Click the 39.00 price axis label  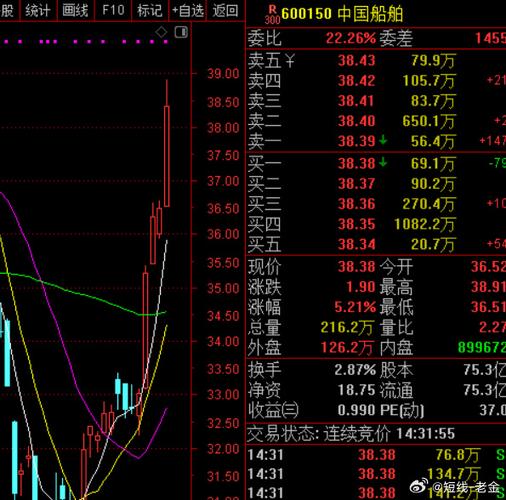[223, 73]
